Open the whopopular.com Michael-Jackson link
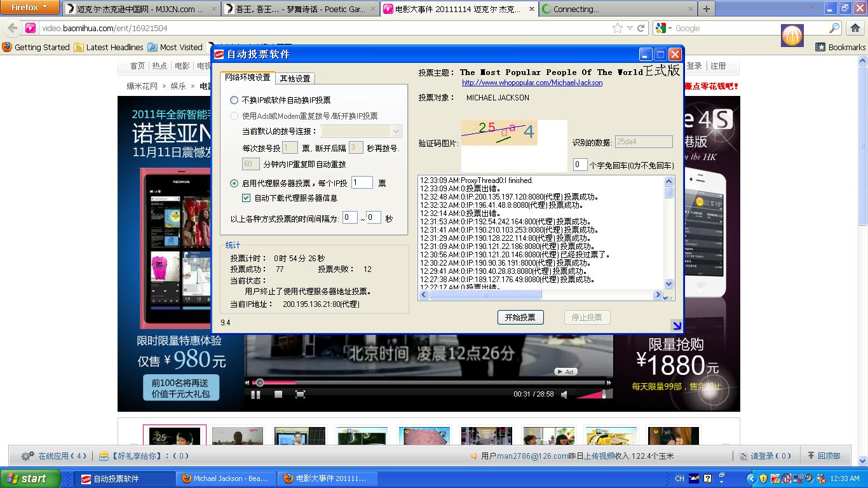The height and width of the screenshot is (488, 868). click(x=532, y=83)
